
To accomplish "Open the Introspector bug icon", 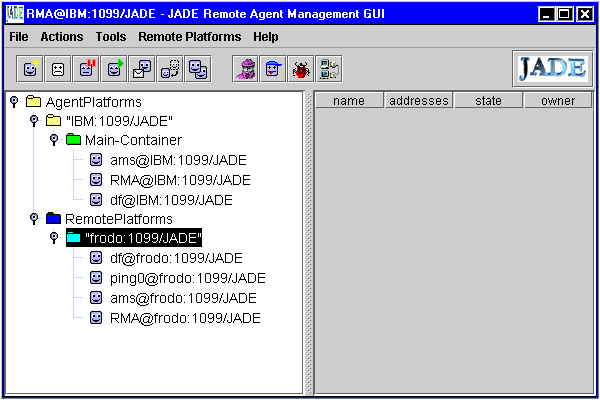I will click(x=300, y=69).
